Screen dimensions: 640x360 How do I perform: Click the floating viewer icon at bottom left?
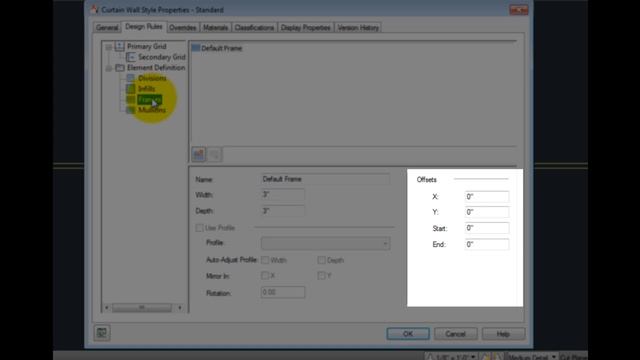pos(102,333)
